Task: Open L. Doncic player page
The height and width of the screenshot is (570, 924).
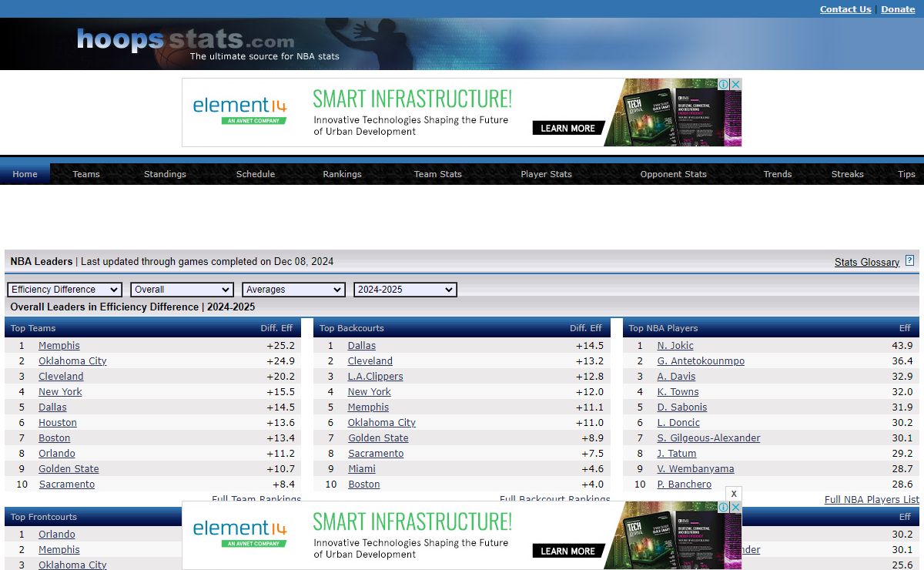Action: pyautogui.click(x=678, y=422)
